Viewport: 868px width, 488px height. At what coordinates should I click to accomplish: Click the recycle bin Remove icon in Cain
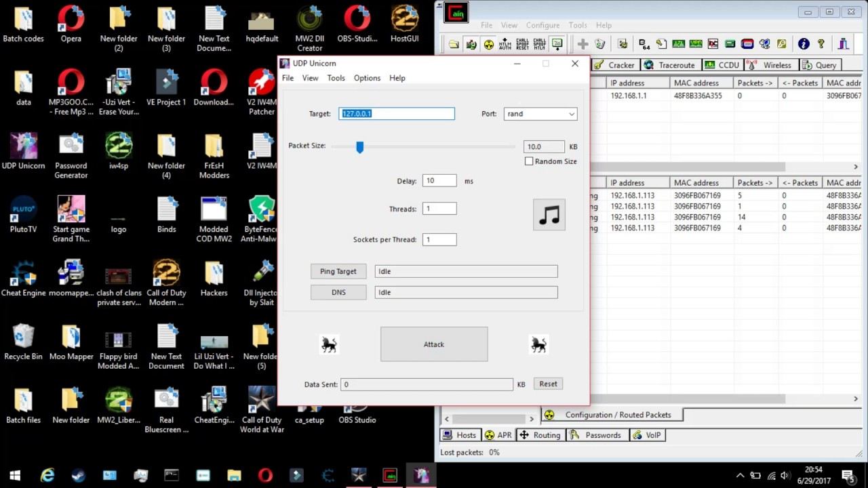pos(599,44)
